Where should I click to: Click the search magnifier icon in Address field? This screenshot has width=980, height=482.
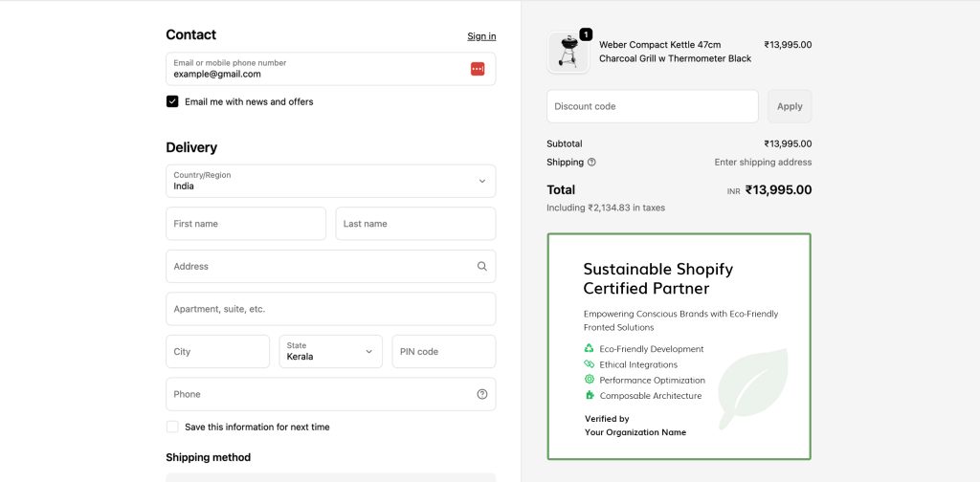(x=482, y=266)
